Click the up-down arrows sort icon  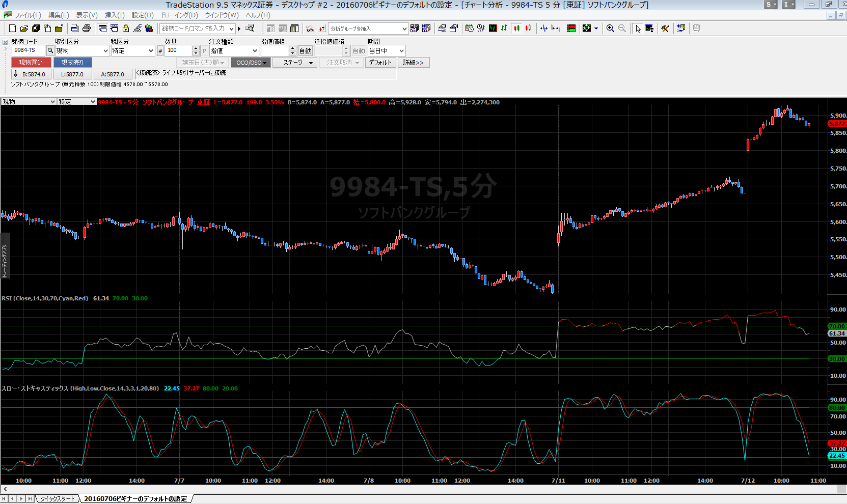click(x=322, y=29)
